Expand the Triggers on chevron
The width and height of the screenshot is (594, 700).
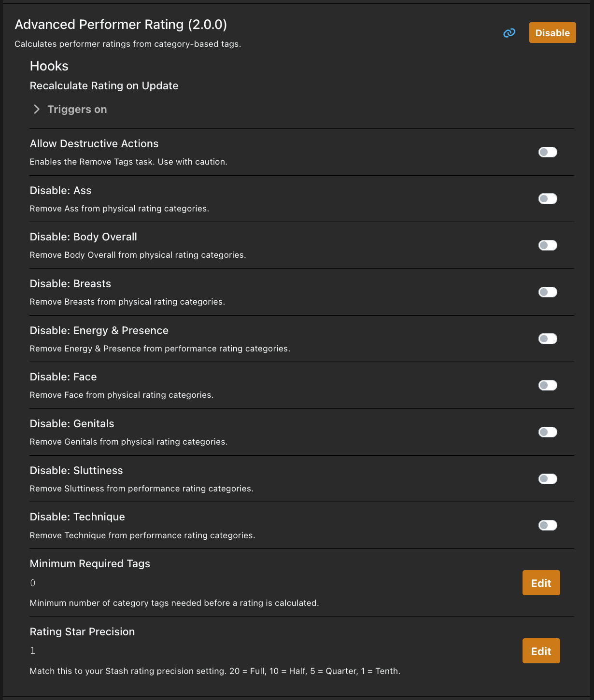click(37, 110)
